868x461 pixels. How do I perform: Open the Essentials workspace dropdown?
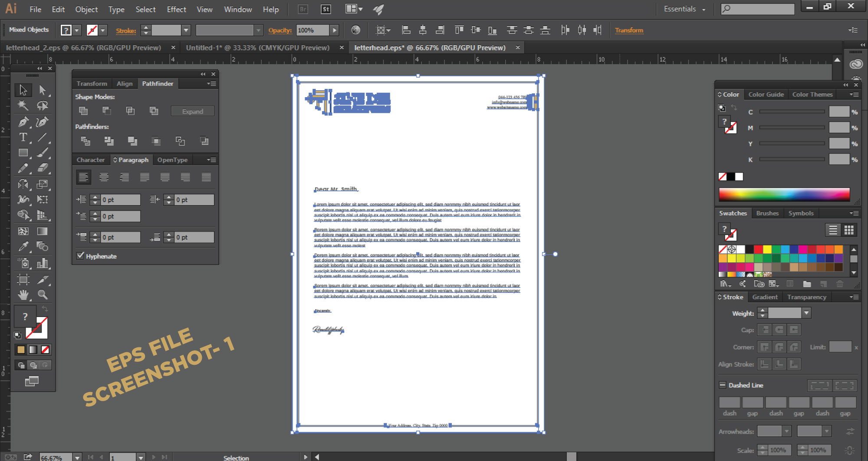[x=684, y=9]
